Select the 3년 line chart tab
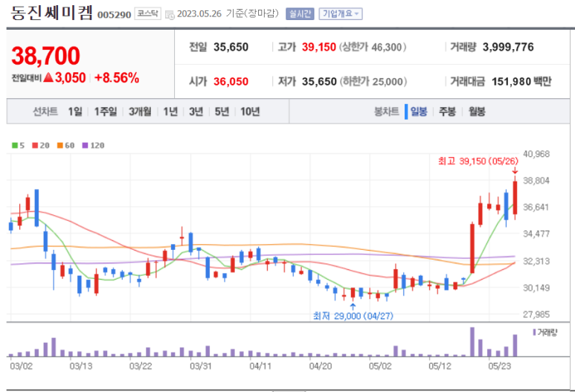Viewport: 575px width, 392px height. click(x=196, y=112)
